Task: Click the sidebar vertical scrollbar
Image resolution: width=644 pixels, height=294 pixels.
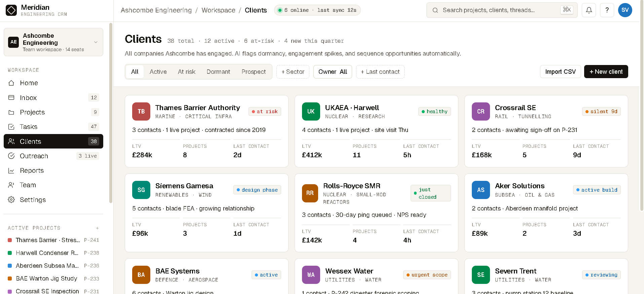Action: [x=111, y=113]
